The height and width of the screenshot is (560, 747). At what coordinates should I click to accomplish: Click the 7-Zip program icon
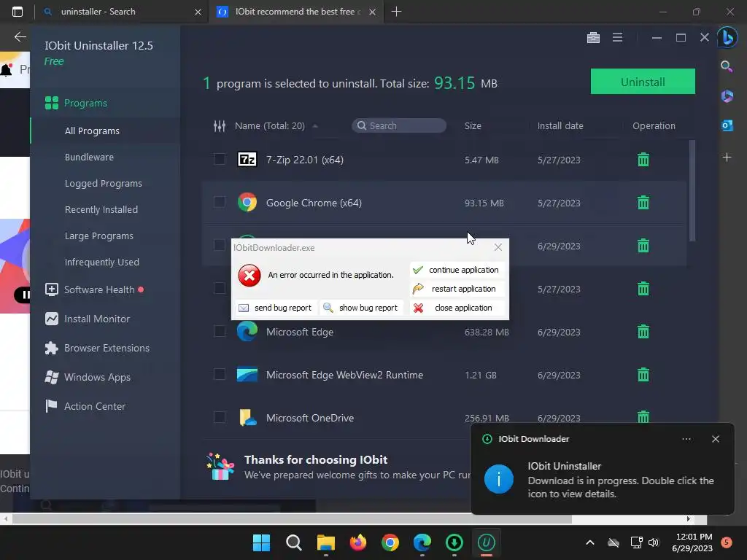coord(247,159)
